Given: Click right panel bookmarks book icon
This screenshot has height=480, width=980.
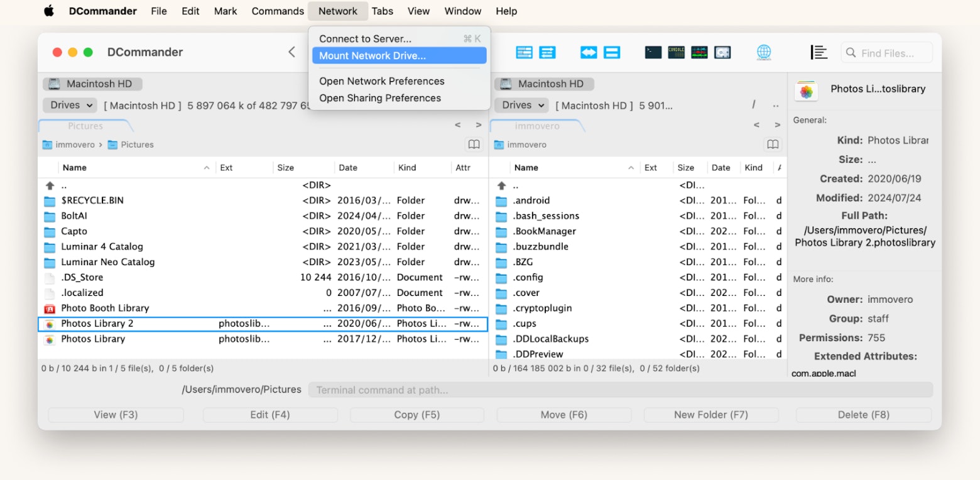Looking at the screenshot, I should tap(773, 145).
